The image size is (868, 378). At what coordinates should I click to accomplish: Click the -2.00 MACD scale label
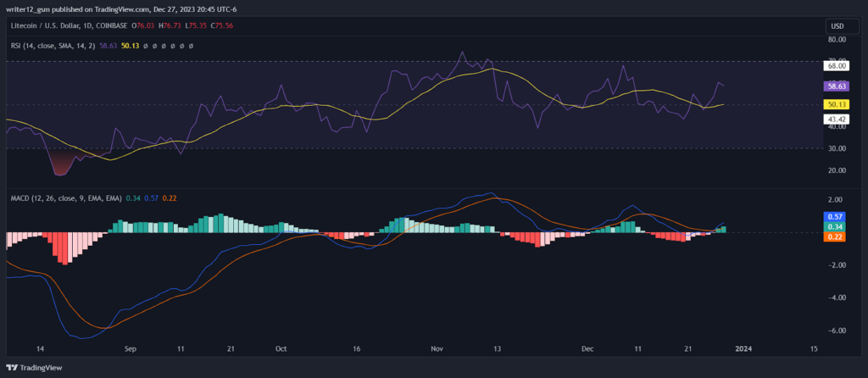(835, 265)
